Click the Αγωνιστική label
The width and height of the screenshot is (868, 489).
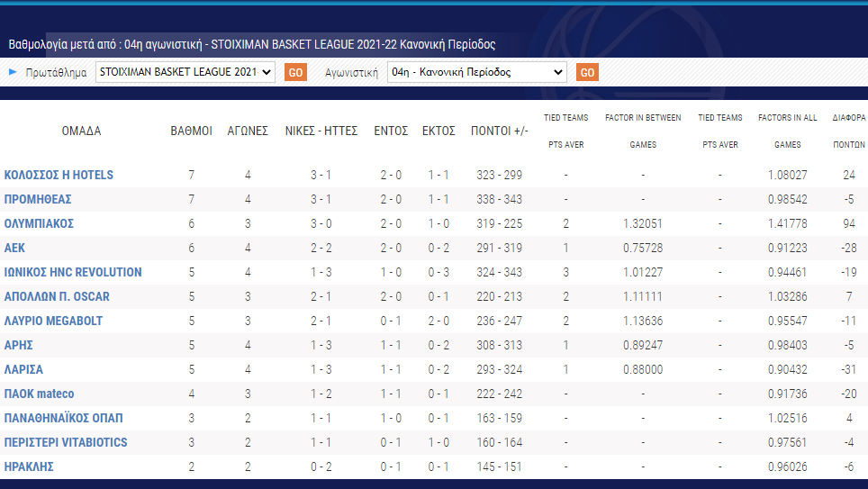coord(351,73)
